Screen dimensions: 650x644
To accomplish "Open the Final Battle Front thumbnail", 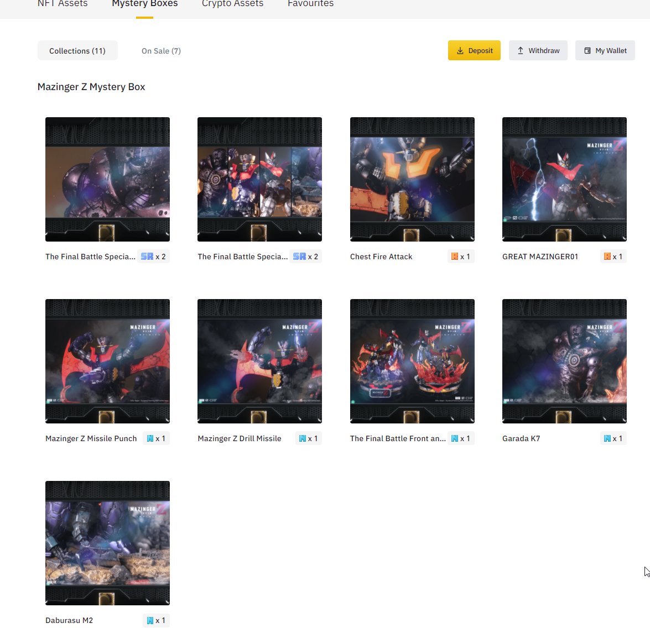I will [412, 361].
